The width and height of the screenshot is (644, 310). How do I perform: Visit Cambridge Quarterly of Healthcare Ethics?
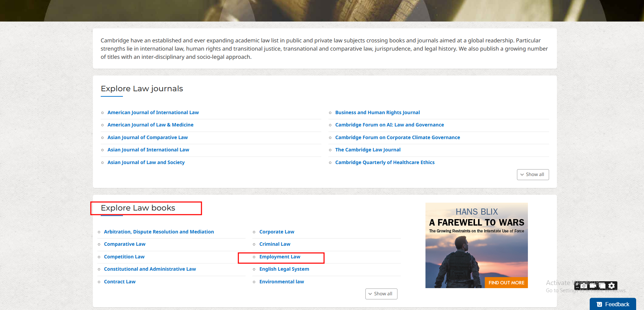click(x=384, y=162)
